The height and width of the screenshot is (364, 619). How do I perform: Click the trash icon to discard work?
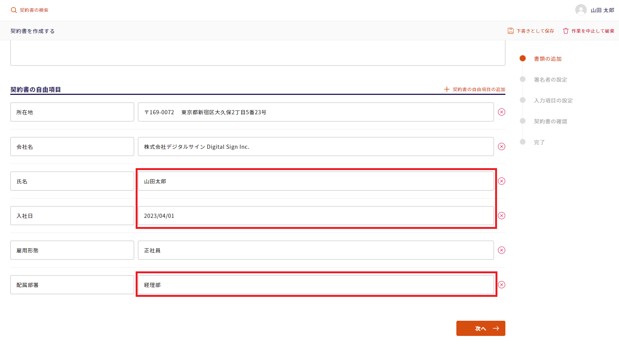[565, 31]
